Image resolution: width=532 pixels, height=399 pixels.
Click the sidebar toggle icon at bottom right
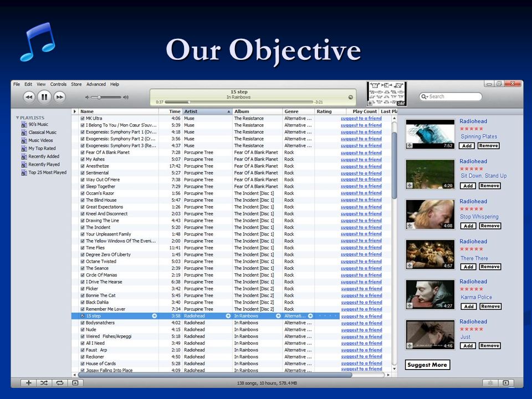506,383
